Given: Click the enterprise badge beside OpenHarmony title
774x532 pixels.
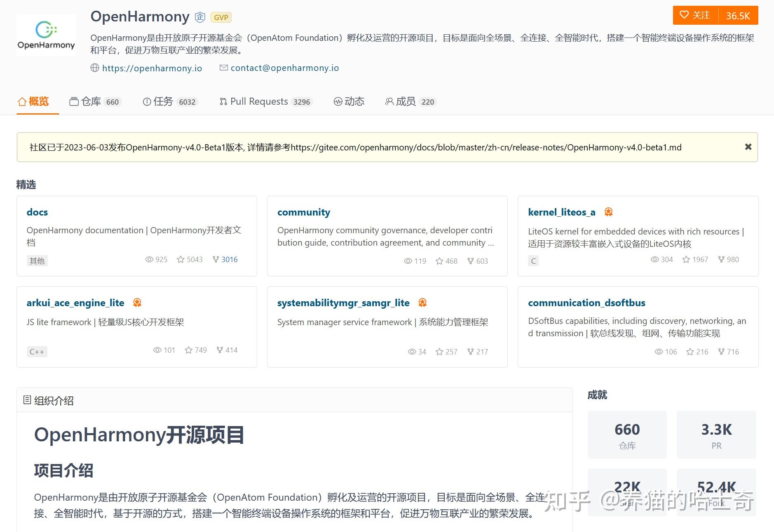Looking at the screenshot, I should 199,17.
